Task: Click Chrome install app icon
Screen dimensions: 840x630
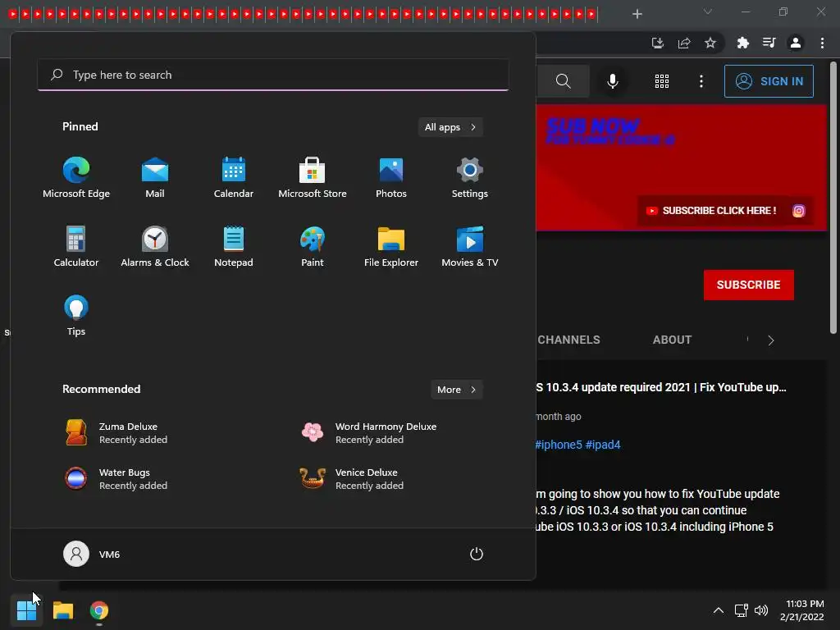Action: tap(657, 43)
